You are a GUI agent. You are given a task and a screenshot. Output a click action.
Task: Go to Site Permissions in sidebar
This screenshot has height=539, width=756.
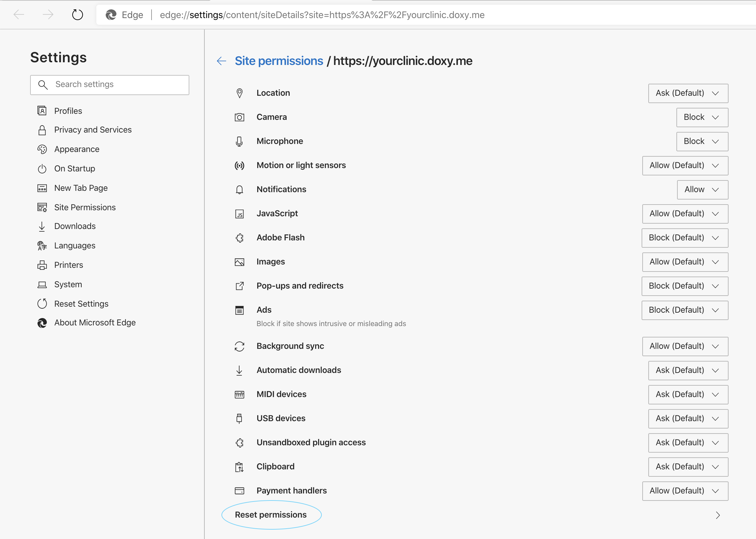coord(85,208)
